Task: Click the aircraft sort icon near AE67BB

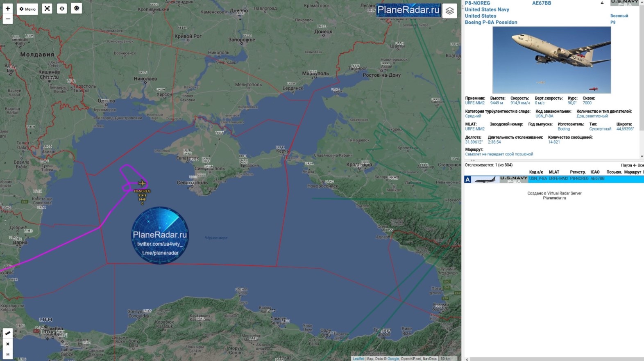Action: pyautogui.click(x=602, y=3)
